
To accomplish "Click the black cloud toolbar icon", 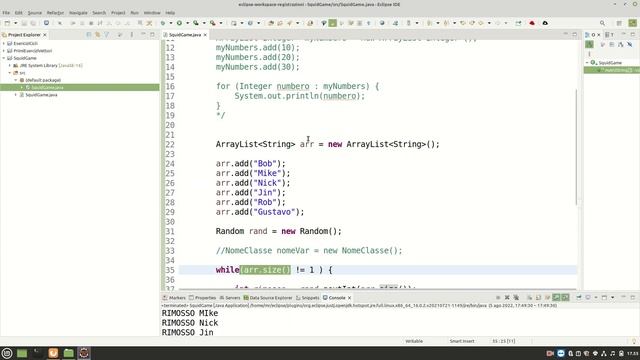I will (545, 23).
